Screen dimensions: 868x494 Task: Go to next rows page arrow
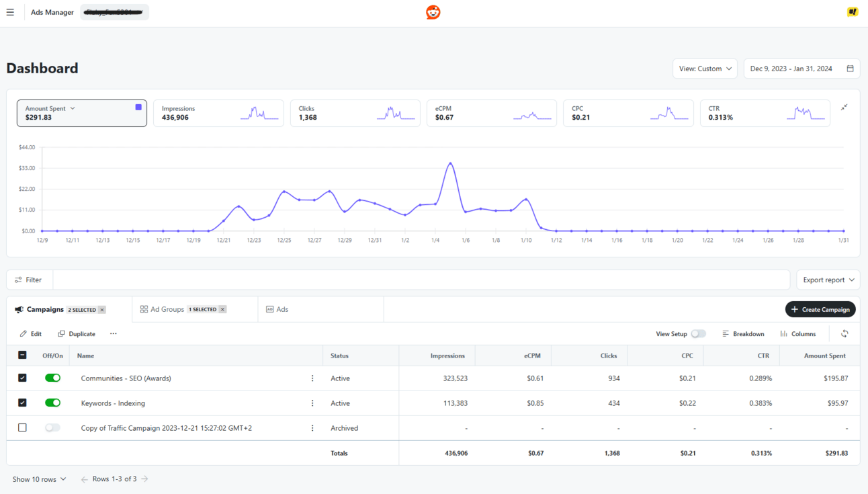145,479
